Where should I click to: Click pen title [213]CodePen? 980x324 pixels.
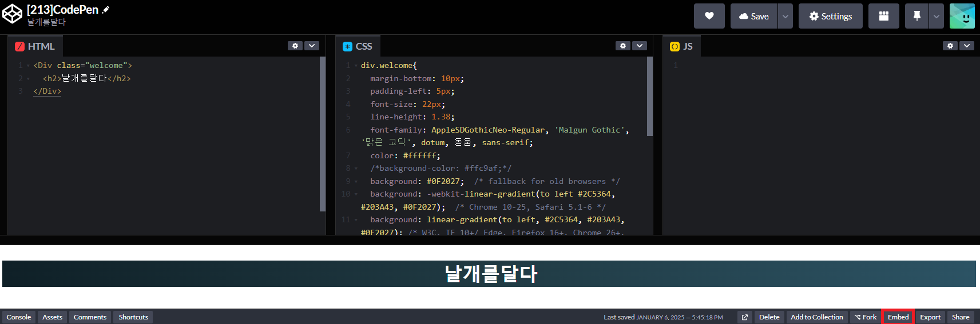[x=62, y=10]
